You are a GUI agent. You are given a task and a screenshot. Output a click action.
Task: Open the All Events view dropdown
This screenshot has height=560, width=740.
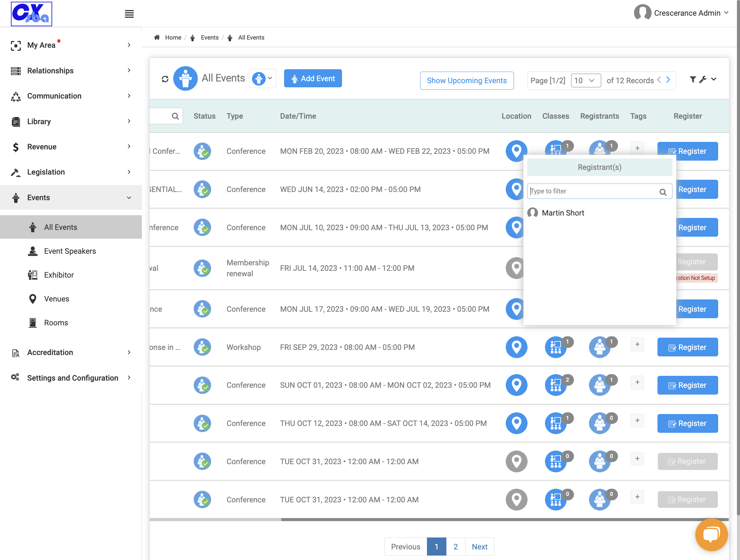(262, 78)
